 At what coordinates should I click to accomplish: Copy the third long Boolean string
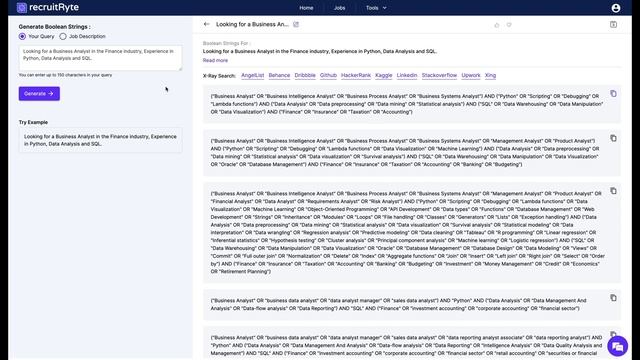click(x=613, y=191)
